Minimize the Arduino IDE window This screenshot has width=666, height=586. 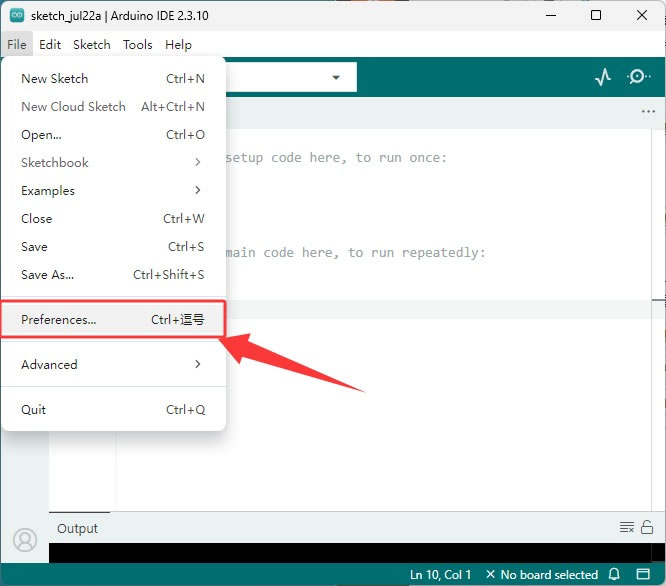pyautogui.click(x=551, y=15)
